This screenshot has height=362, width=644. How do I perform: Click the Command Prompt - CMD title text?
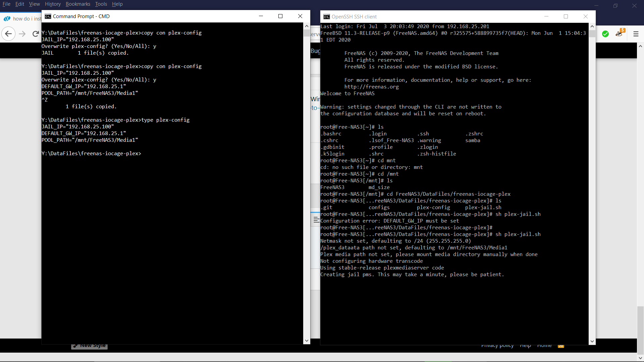pyautogui.click(x=81, y=16)
